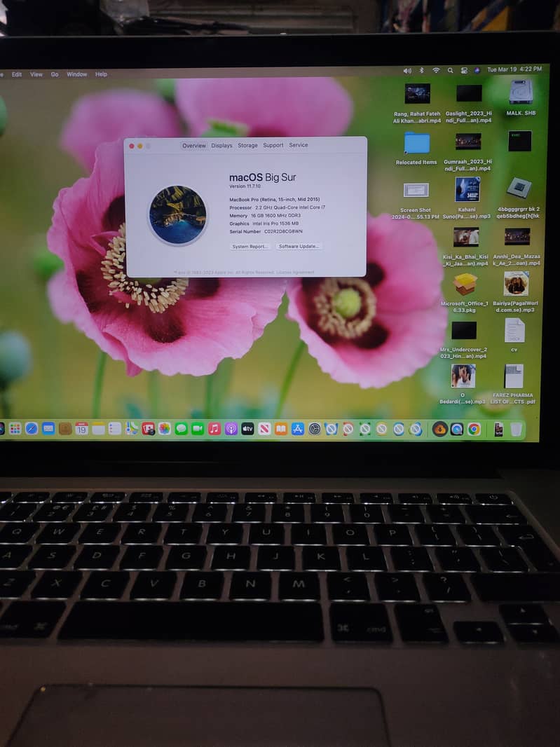The width and height of the screenshot is (560, 747).
Task: Open the Photos app in the Dock
Action: tap(165, 429)
